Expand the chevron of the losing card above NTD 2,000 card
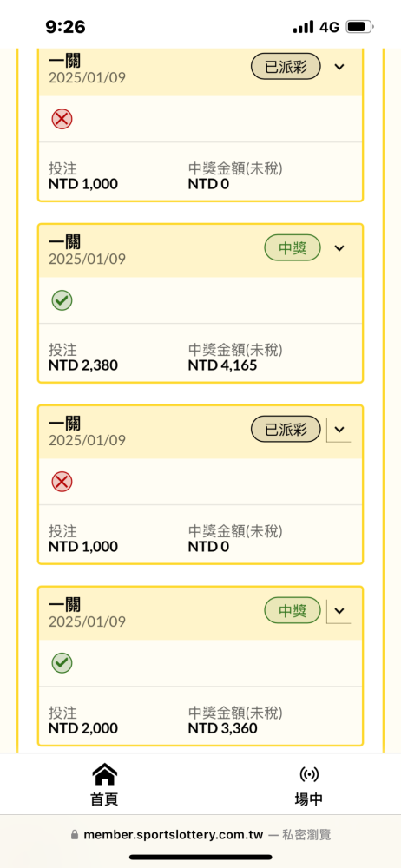 coord(339,429)
